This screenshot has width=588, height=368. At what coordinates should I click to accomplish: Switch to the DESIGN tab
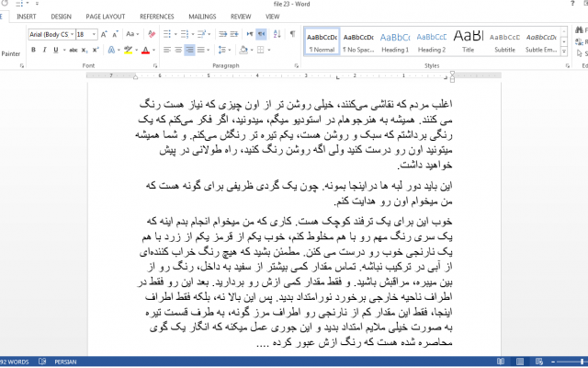click(x=62, y=17)
